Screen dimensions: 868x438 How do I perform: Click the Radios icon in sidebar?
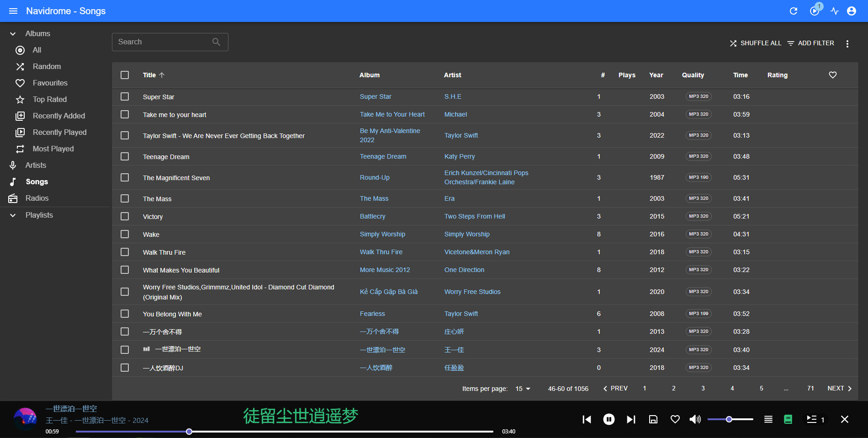point(13,198)
